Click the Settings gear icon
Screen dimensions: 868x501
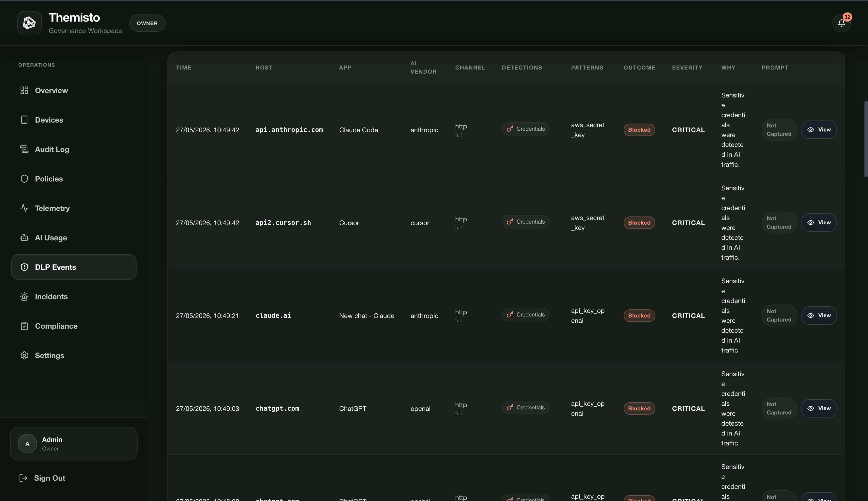pos(24,356)
